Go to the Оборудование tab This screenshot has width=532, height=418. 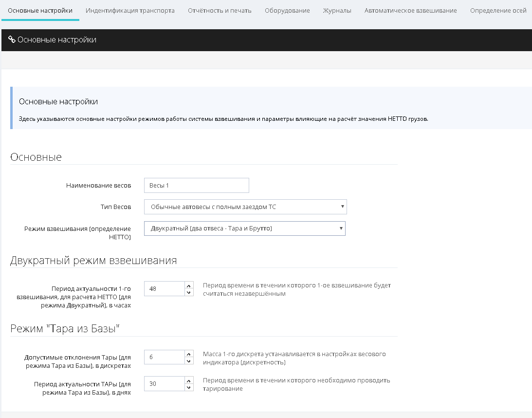(287, 10)
